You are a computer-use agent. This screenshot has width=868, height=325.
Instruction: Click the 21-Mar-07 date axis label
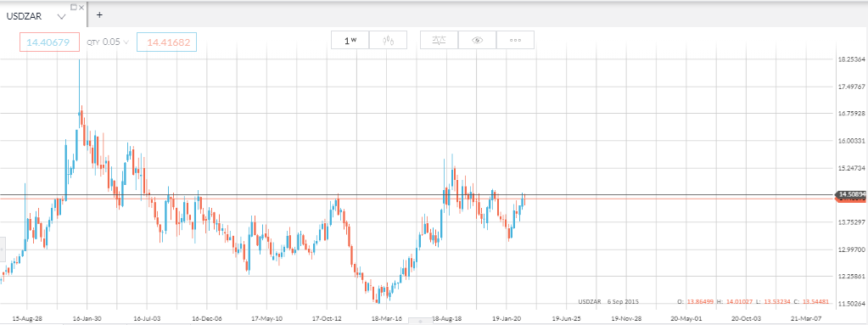[807, 318]
